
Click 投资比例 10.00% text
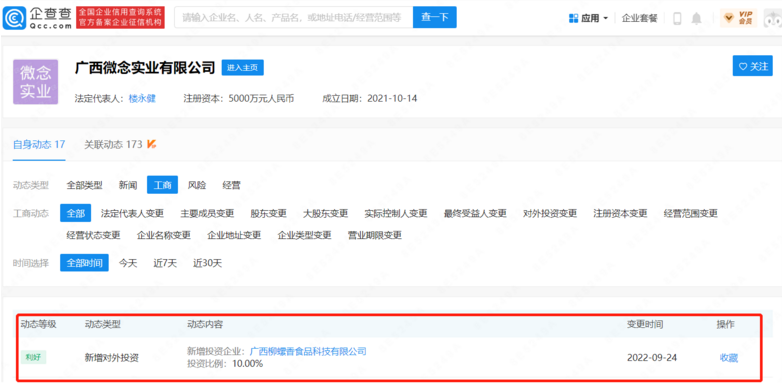coord(225,364)
